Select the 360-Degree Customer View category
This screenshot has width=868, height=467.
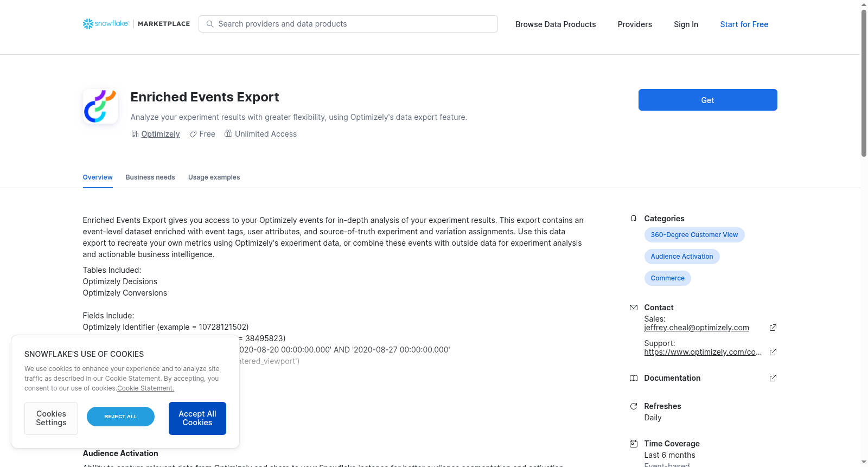click(694, 235)
